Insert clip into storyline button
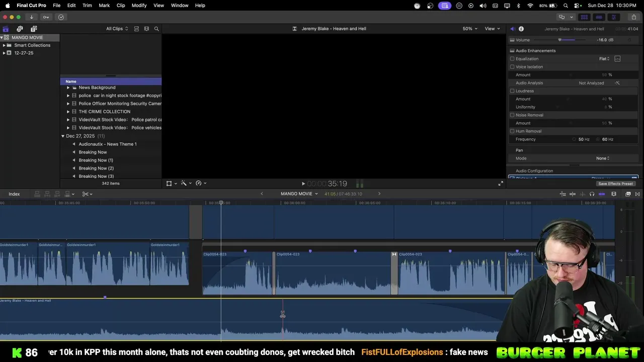 click(47, 194)
